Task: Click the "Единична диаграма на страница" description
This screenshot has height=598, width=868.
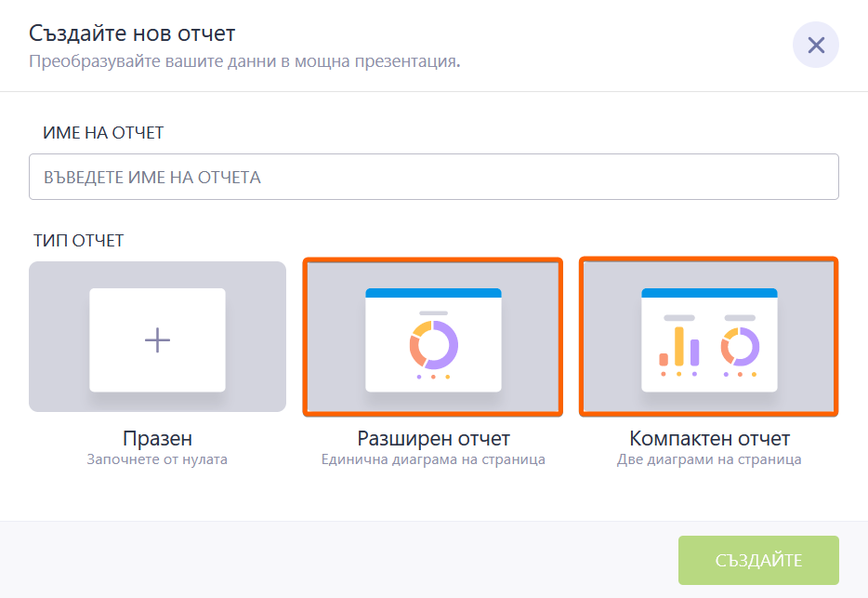Action: pos(433,459)
